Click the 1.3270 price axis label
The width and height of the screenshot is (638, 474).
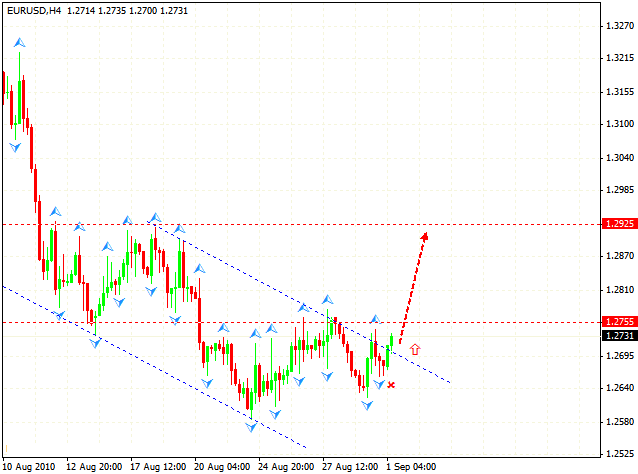(x=620, y=26)
